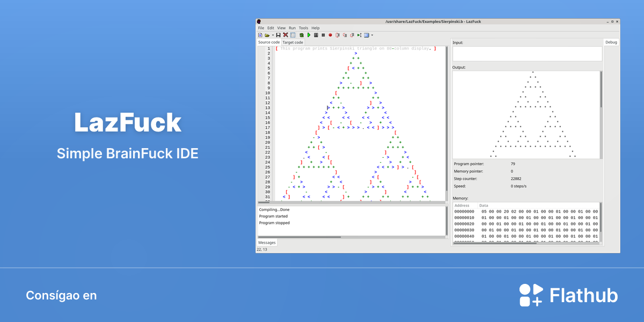Run the program with green play icon

[309, 35]
